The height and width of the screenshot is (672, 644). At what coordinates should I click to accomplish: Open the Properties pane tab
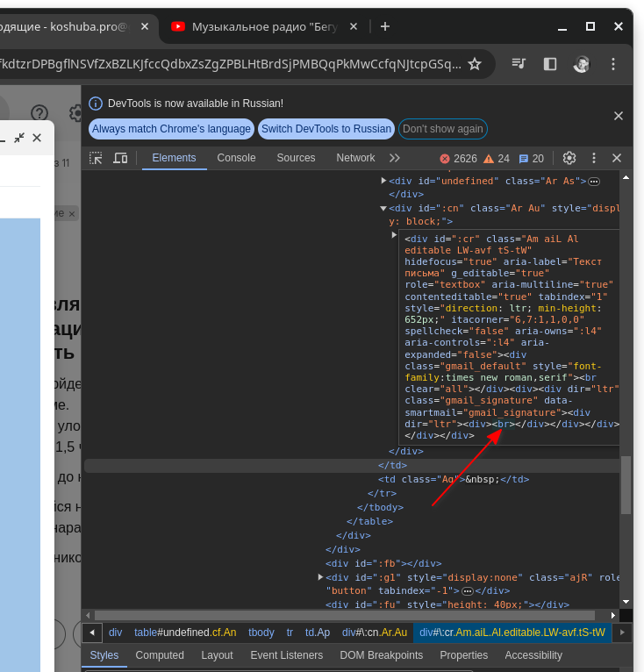tap(464, 655)
